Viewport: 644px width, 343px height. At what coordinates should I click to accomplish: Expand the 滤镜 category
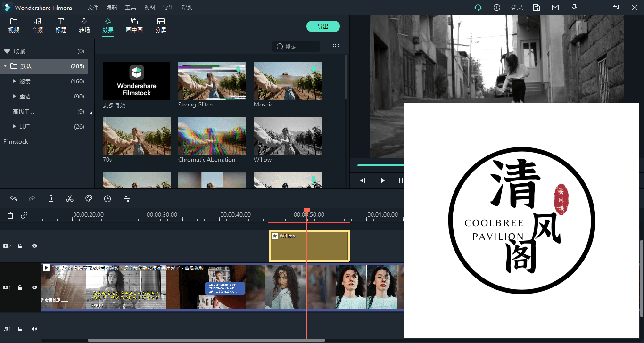pos(15,82)
